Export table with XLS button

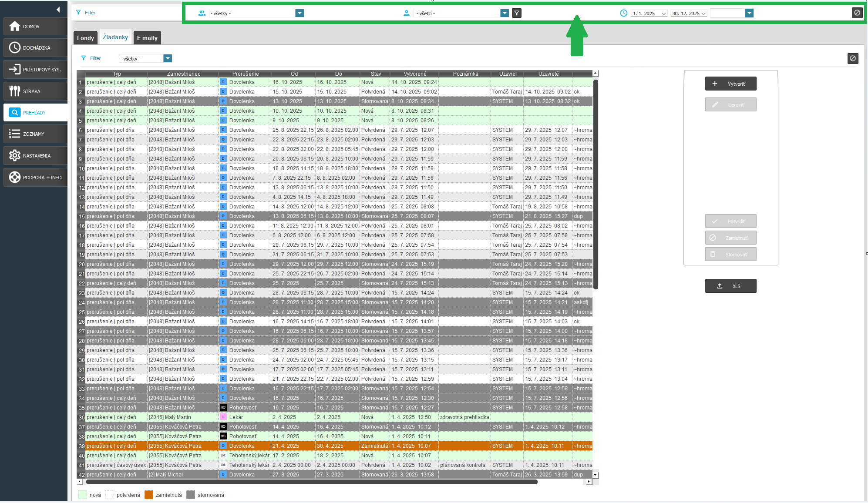click(x=730, y=286)
